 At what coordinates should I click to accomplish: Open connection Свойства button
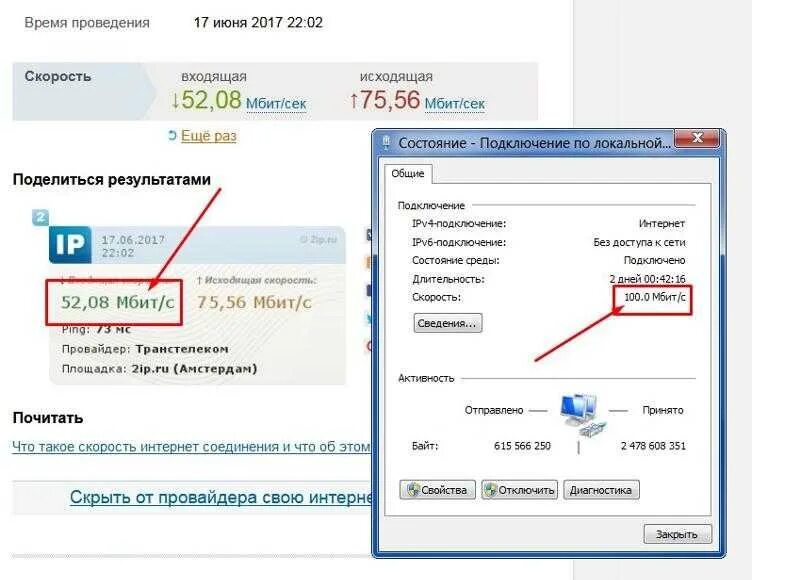click(x=437, y=490)
